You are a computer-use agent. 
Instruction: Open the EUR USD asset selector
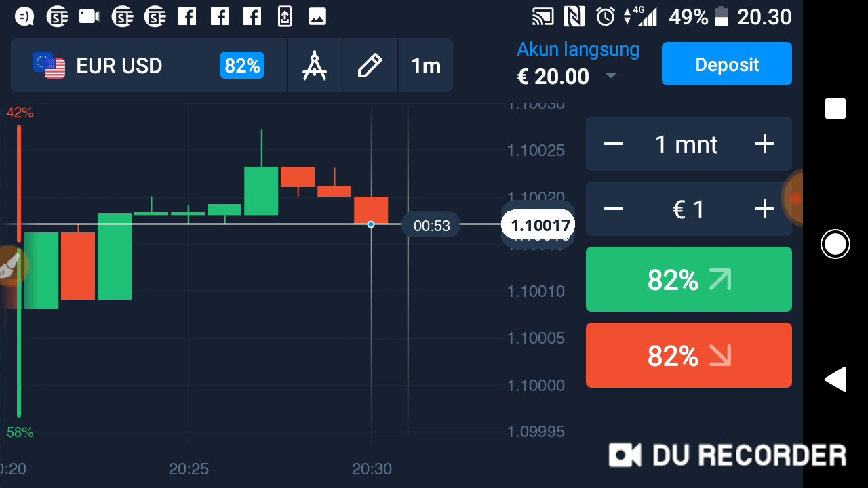(x=149, y=65)
